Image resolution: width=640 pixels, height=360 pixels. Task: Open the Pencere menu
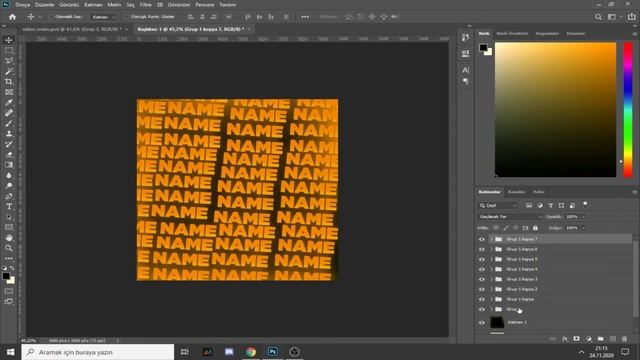tap(205, 4)
